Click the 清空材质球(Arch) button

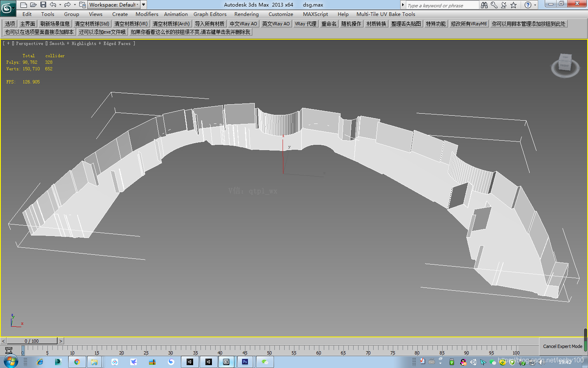171,24
